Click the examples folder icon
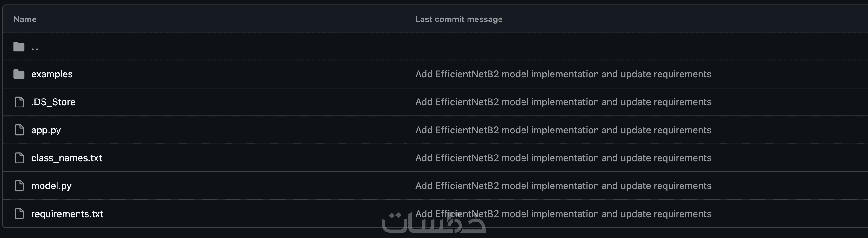Viewport: 868px width, 238px height. click(x=19, y=74)
